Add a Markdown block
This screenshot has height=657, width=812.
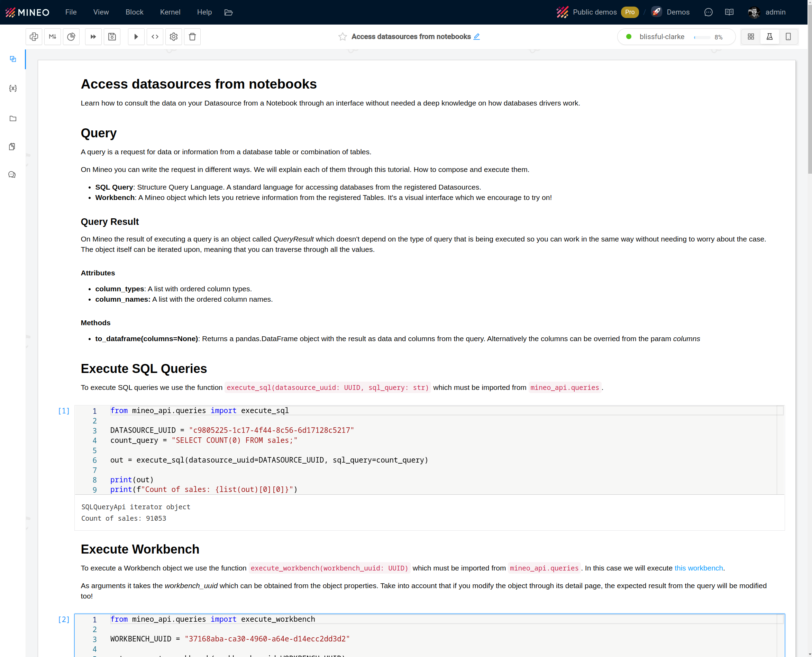tap(53, 37)
